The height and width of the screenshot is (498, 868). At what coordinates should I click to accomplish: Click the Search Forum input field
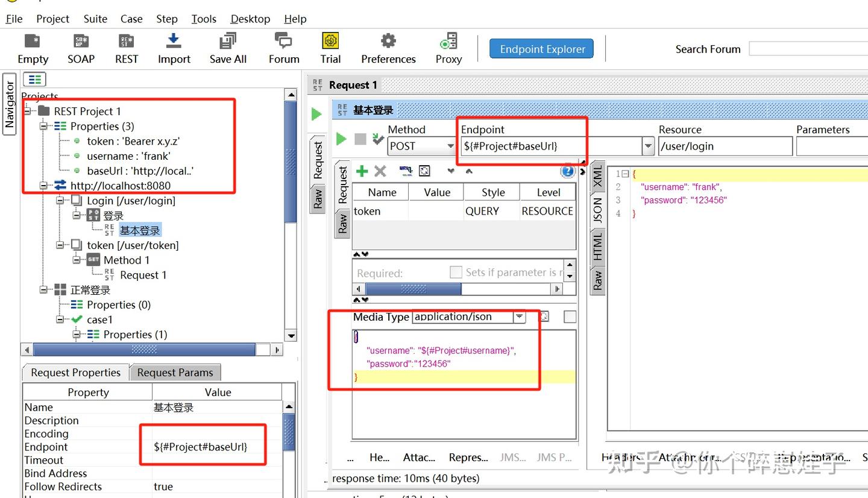(x=808, y=49)
